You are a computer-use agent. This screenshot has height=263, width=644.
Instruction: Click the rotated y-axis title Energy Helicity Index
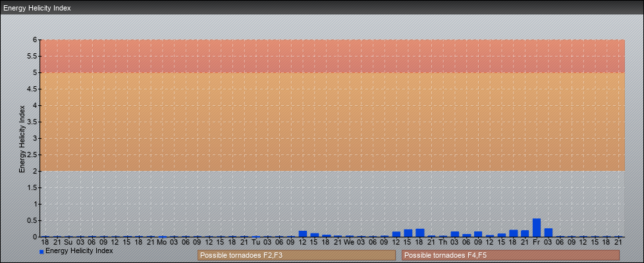click(22, 139)
